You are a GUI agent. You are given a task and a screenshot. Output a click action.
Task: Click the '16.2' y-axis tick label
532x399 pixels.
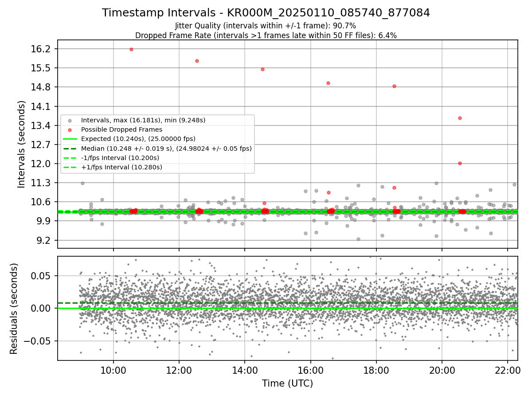click(x=41, y=49)
